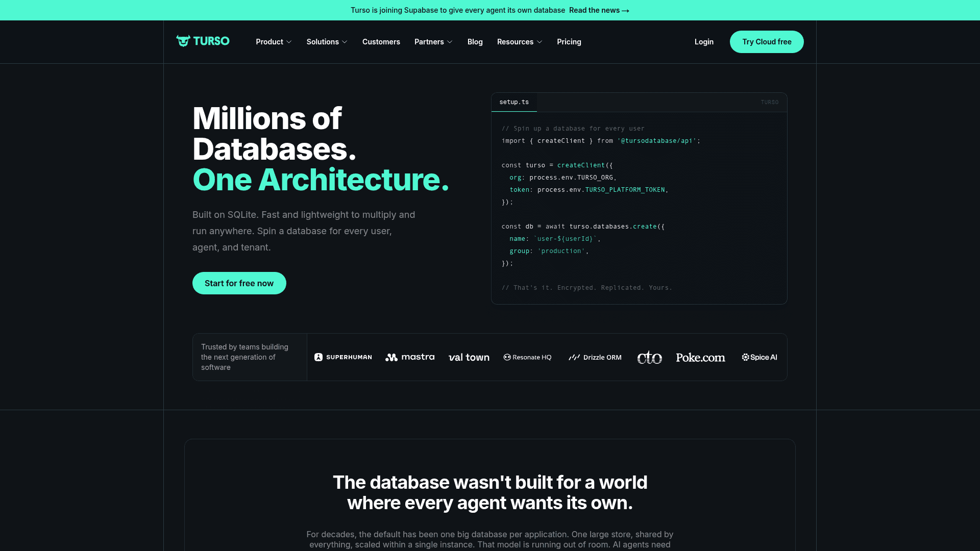Click the val town logo
The image size is (980, 551).
point(469,357)
